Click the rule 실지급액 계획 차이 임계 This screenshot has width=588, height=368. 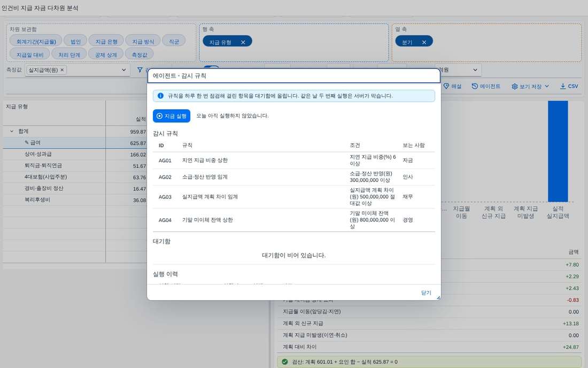point(210,197)
